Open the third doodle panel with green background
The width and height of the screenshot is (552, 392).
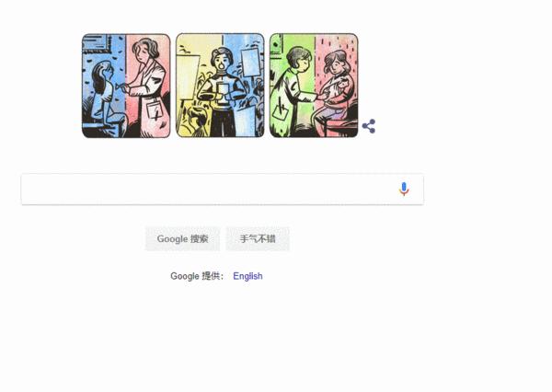[x=314, y=86]
